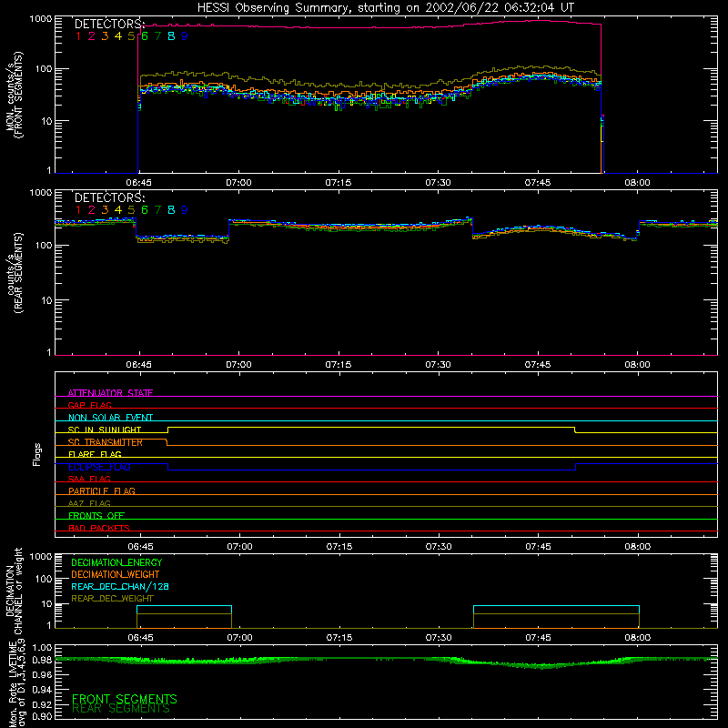Click the REAR_DEC_CHAN/128 legend entry
This screenshot has height=728, width=728.
coord(120,587)
